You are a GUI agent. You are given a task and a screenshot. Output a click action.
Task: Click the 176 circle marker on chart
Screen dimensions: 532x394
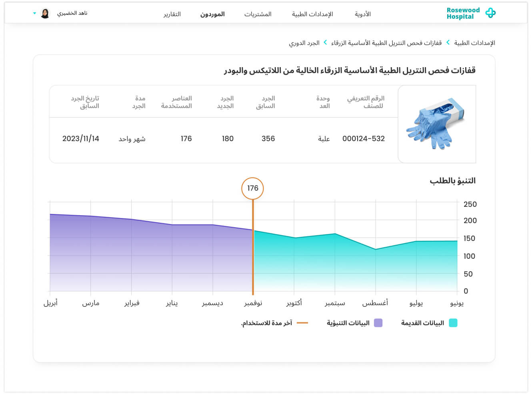(x=252, y=188)
